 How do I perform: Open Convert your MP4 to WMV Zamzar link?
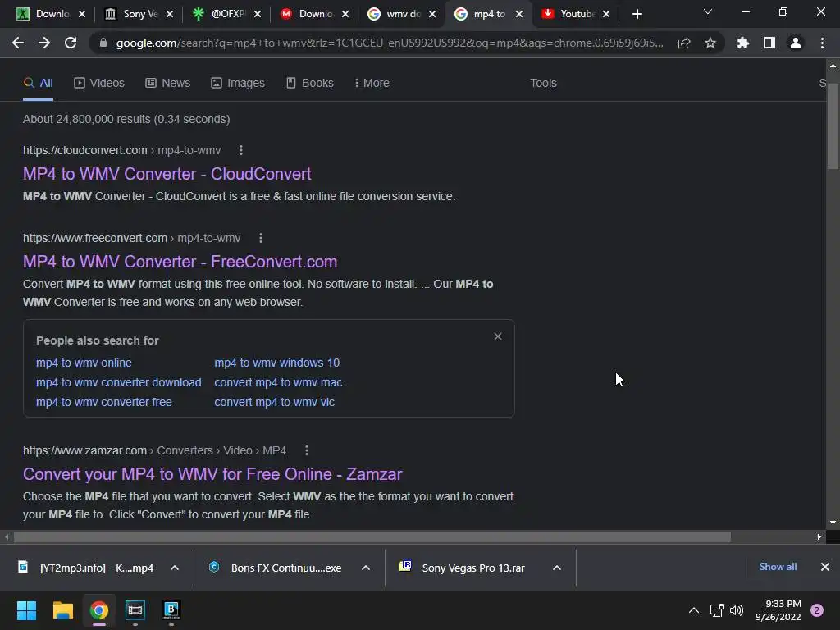pyautogui.click(x=212, y=474)
